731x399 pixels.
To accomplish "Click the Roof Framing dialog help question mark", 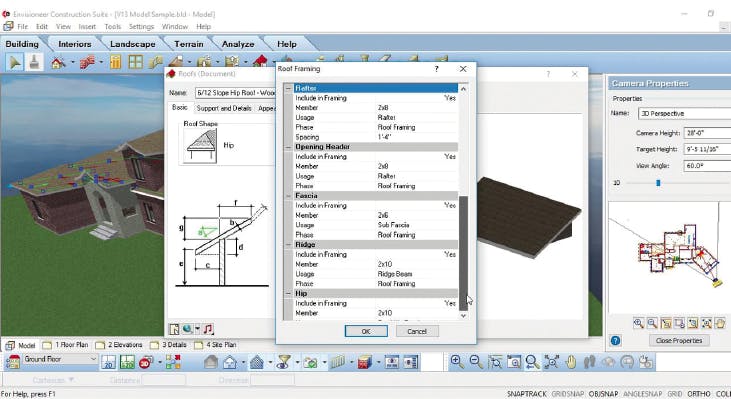I will tap(436, 69).
